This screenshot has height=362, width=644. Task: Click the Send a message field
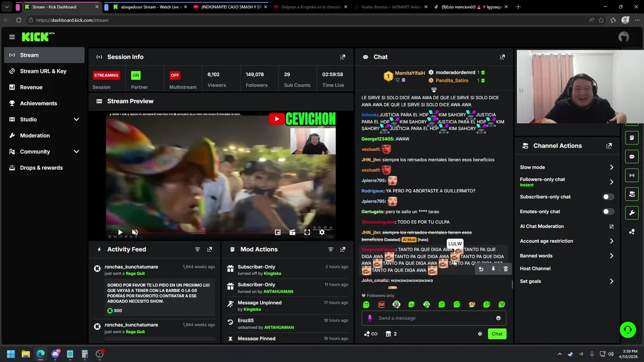coord(435,318)
